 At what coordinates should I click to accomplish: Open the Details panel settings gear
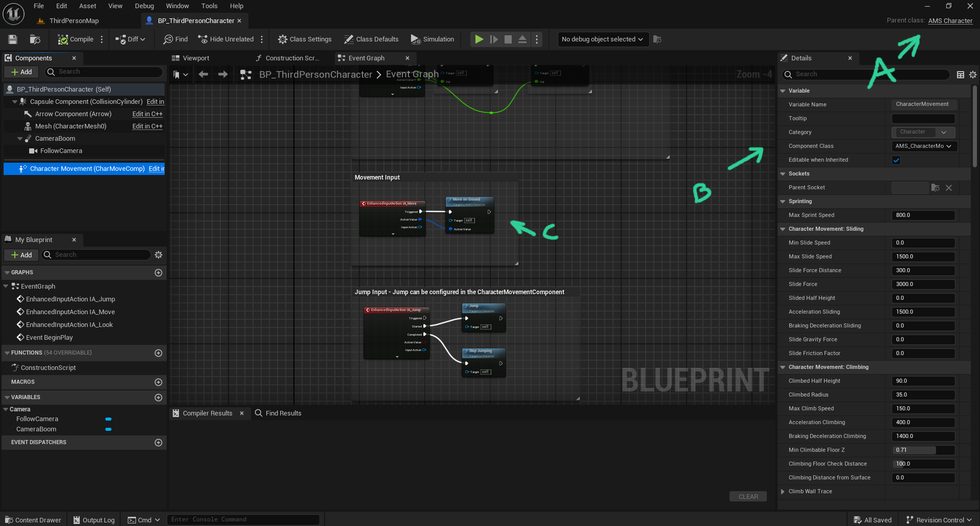(973, 75)
